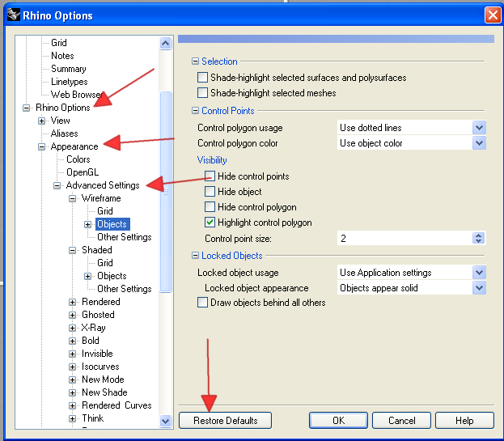Select the Wireframe tree label
504x441 pixels.
(101, 198)
